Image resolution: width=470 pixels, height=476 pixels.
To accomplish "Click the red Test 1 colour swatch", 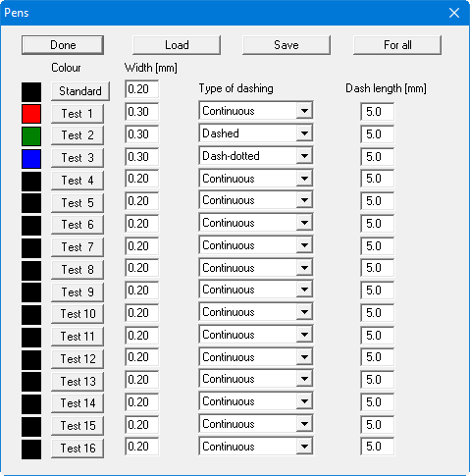I will pos(31,114).
